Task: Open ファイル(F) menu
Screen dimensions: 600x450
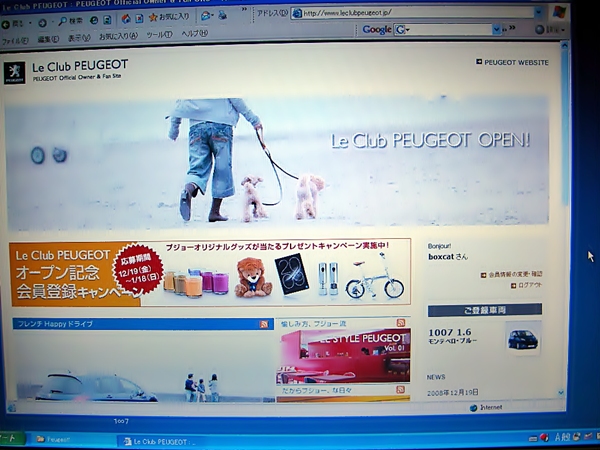Action: pos(15,41)
